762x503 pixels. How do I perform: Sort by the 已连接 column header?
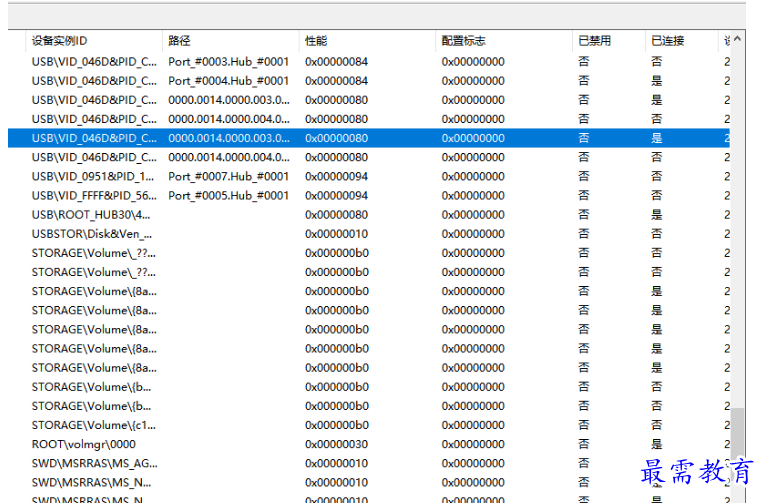click(x=682, y=41)
